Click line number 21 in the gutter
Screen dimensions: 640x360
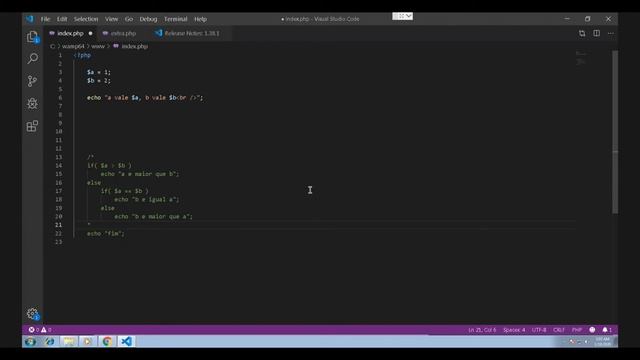click(58, 225)
